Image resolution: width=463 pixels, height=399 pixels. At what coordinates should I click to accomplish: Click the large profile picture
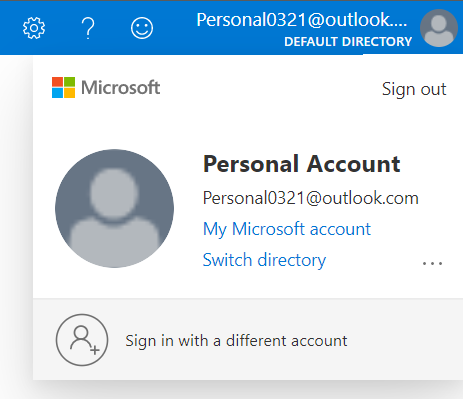(x=114, y=208)
